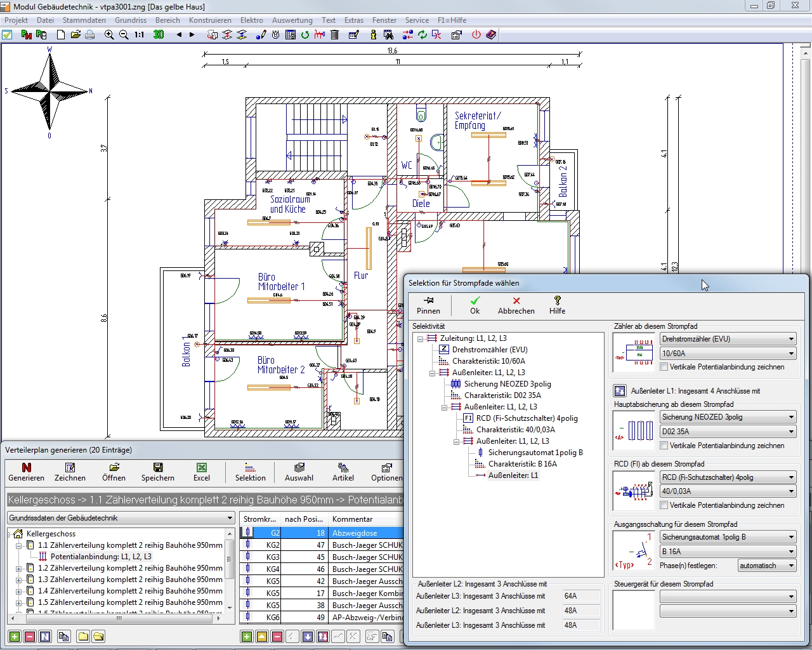Confirm the dialog with Ok
The height and width of the screenshot is (650, 812).
(x=475, y=305)
